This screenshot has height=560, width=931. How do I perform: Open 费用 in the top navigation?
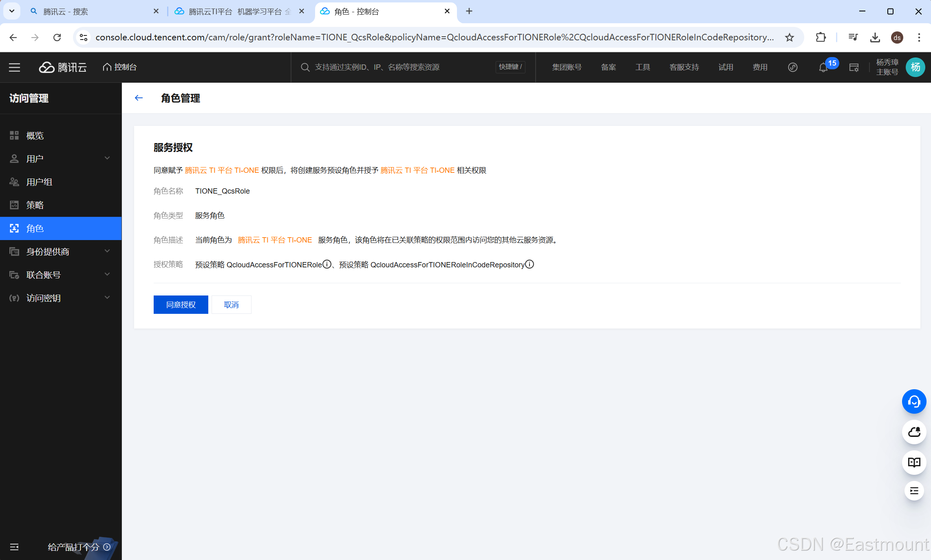coord(760,67)
